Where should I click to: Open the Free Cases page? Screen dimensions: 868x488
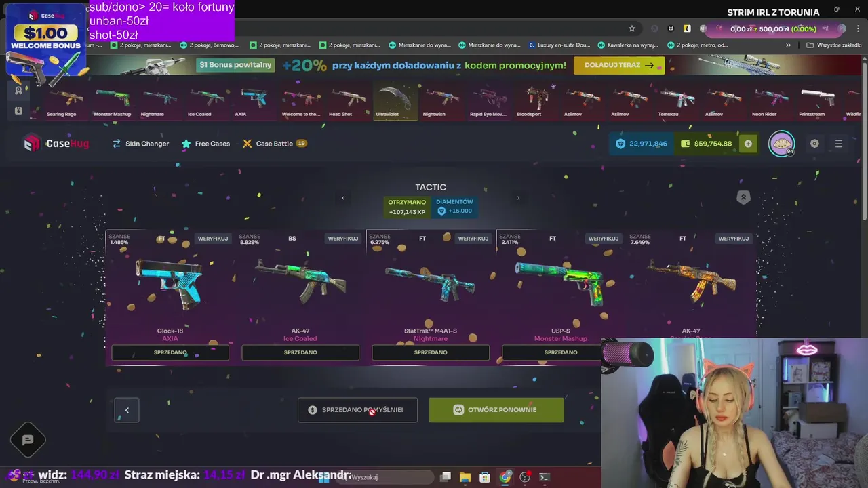[205, 144]
